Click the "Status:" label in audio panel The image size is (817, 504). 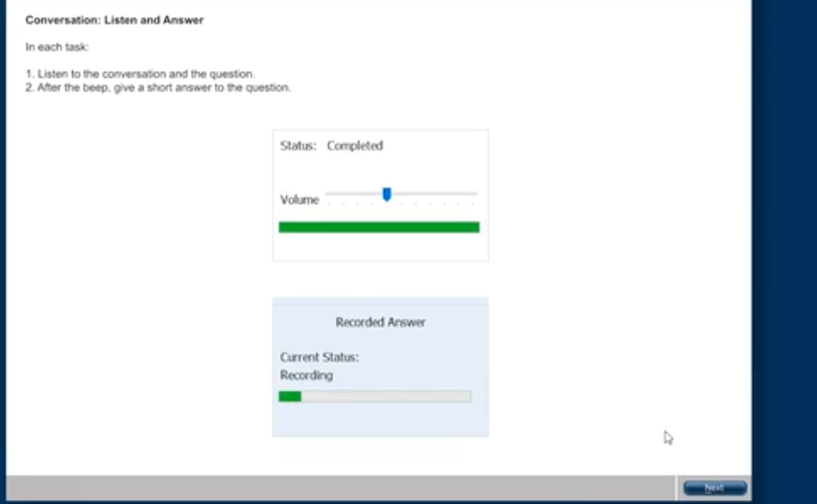click(x=299, y=146)
